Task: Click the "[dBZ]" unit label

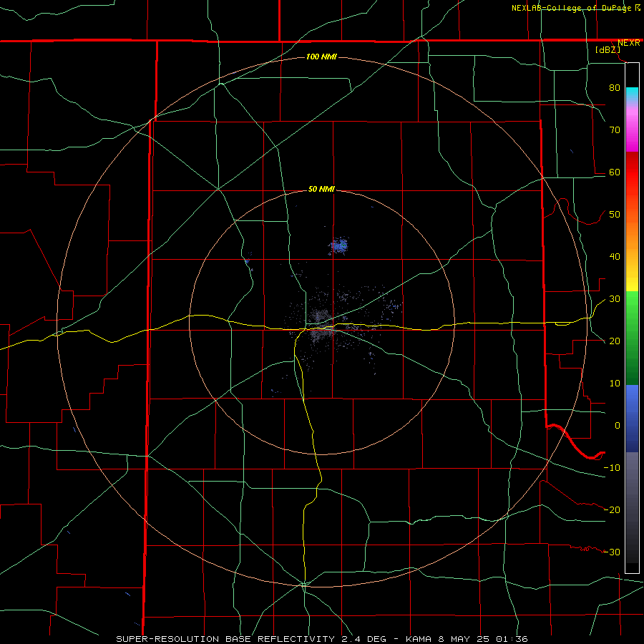Action: 608,49
